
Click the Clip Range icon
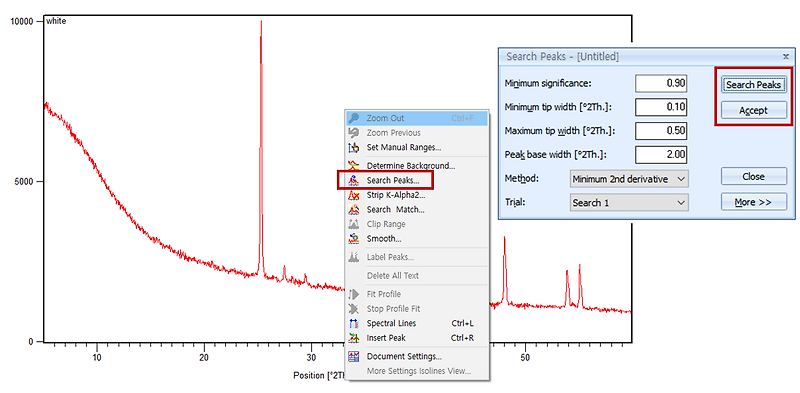pyautogui.click(x=354, y=224)
